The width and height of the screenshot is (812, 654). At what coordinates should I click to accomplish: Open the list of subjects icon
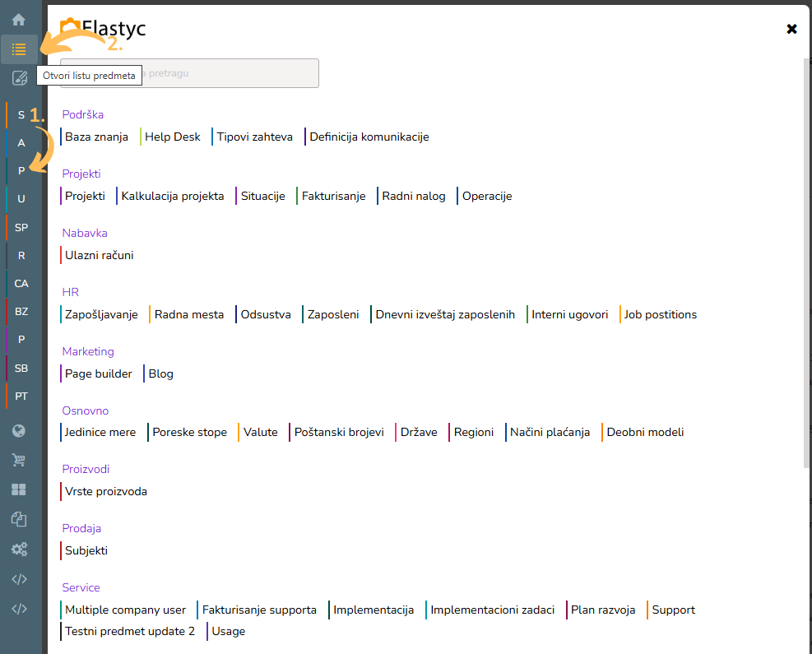(19, 49)
